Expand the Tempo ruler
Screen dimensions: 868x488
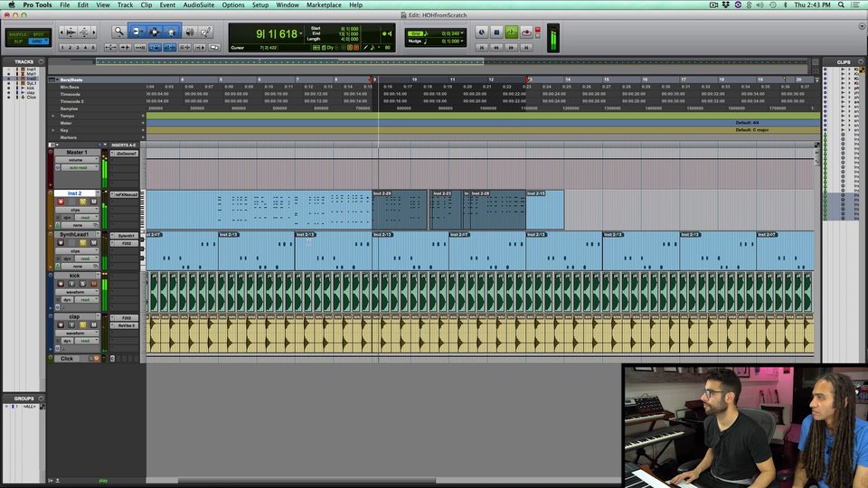click(53, 116)
